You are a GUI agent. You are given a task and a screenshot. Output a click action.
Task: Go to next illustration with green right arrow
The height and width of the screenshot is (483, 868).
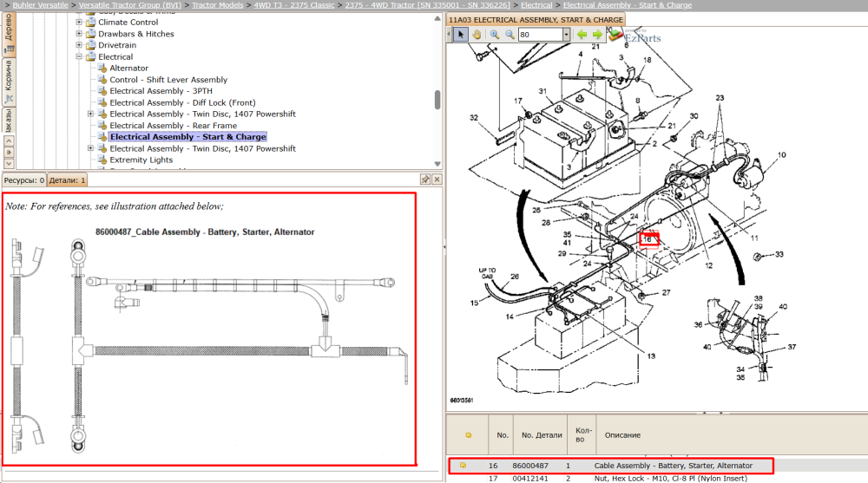(x=597, y=35)
